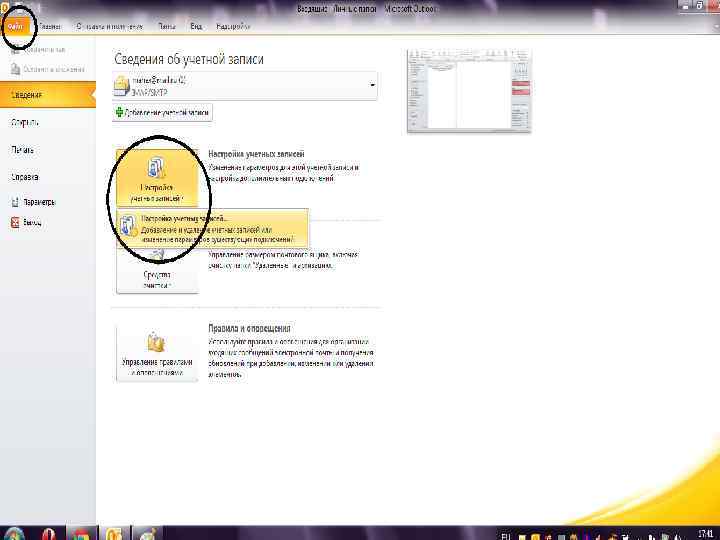Screen dimensions: 720x540
Task: Open Opera from the taskbar
Action: [48, 534]
